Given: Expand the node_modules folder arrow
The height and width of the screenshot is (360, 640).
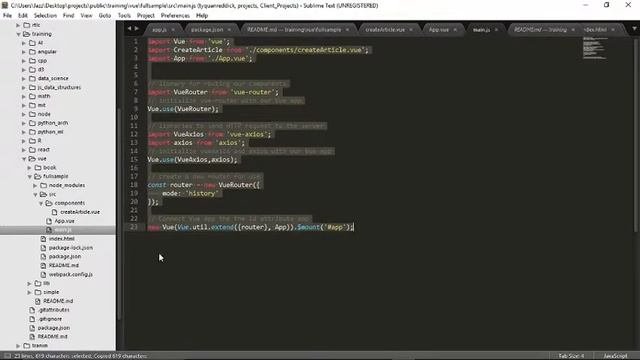Looking at the screenshot, I should 36,185.
